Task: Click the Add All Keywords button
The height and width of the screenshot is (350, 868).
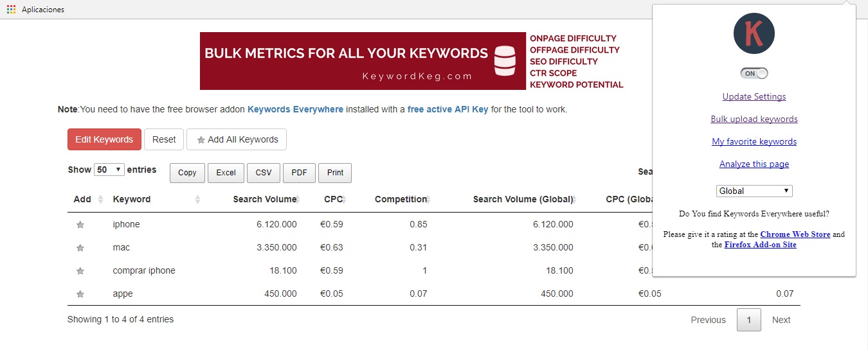Action: [237, 139]
